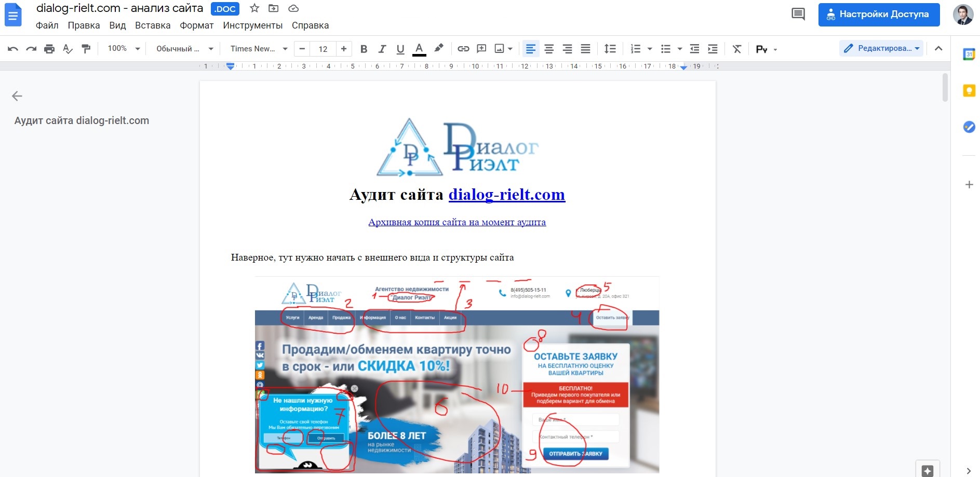The image size is (980, 477).
Task: Open Google Calendar side panel
Action: pyautogui.click(x=969, y=54)
